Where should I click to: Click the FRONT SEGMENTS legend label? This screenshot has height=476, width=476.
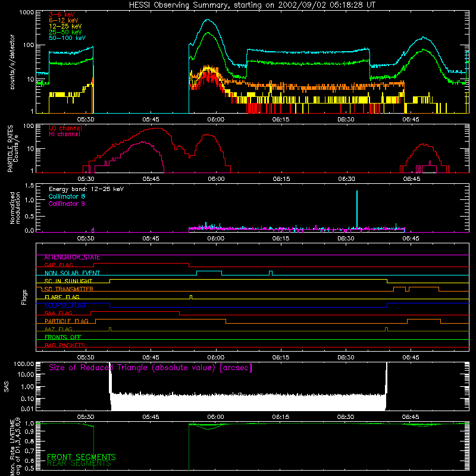pyautogui.click(x=82, y=457)
